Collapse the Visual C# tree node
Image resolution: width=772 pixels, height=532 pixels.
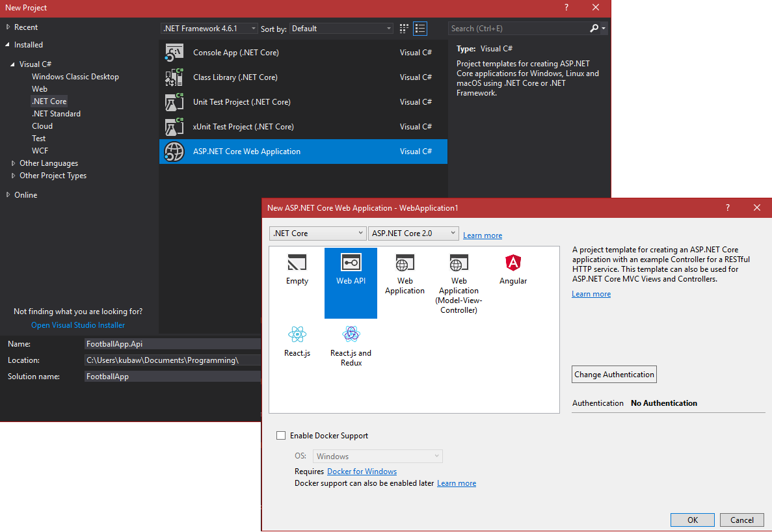(13, 64)
